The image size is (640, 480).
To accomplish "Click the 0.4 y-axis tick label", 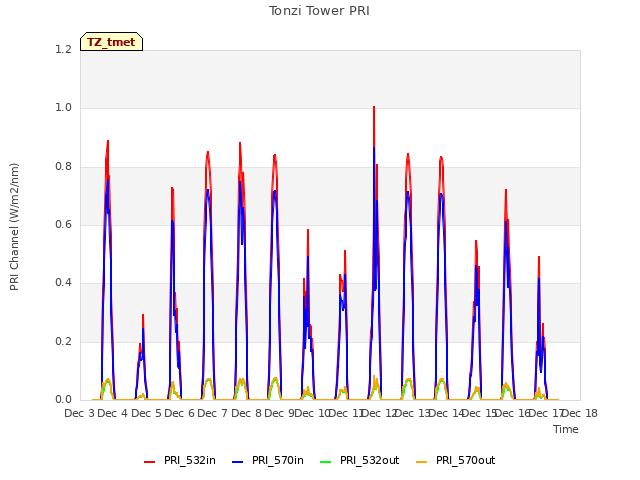I will [x=63, y=283].
